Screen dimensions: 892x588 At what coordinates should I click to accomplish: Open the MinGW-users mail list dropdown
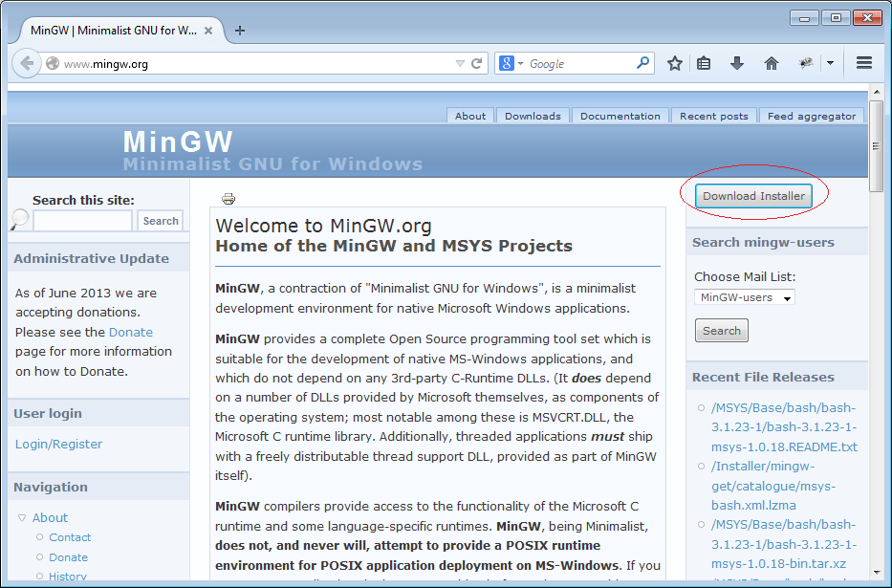click(745, 297)
